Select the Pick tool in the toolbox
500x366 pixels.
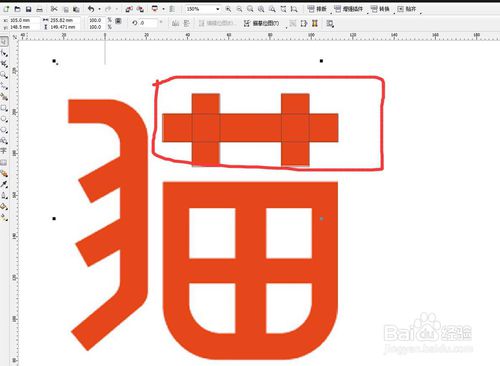click(x=4, y=41)
